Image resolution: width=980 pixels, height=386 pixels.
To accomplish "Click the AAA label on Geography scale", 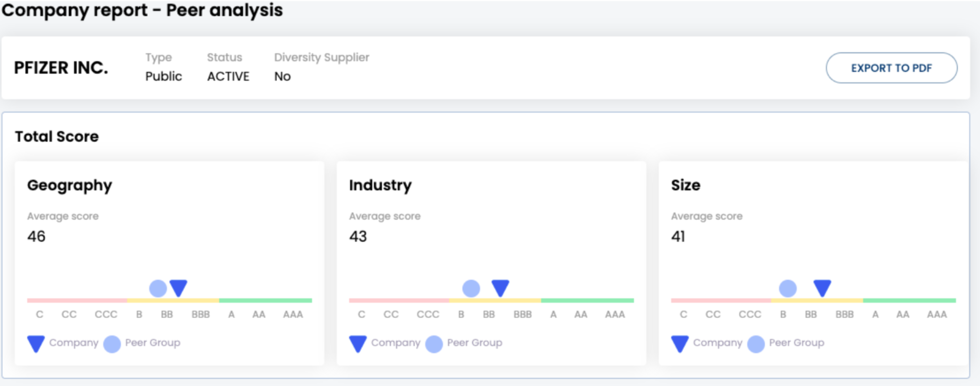I will click(x=293, y=314).
